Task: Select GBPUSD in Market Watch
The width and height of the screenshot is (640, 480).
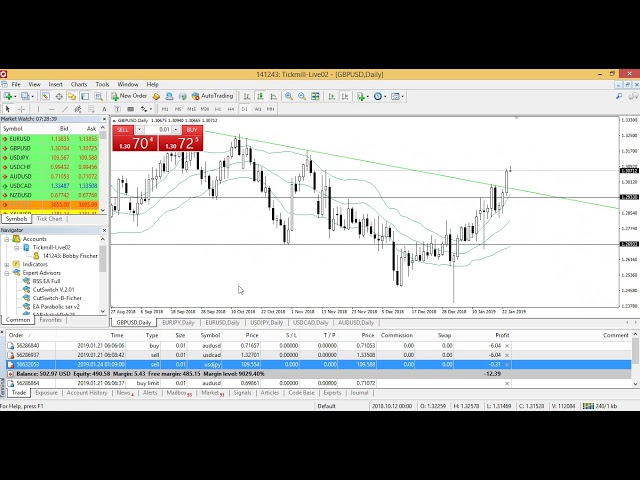Action: pos(18,147)
